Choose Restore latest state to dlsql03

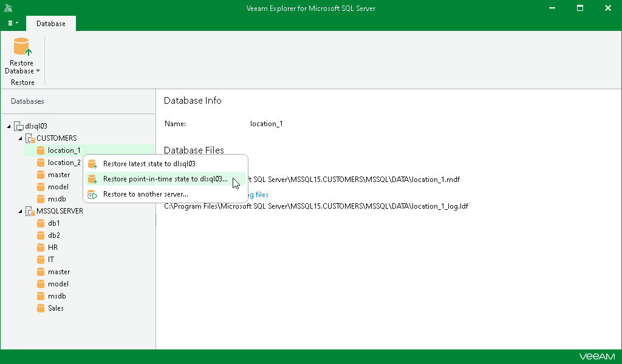tap(165, 164)
